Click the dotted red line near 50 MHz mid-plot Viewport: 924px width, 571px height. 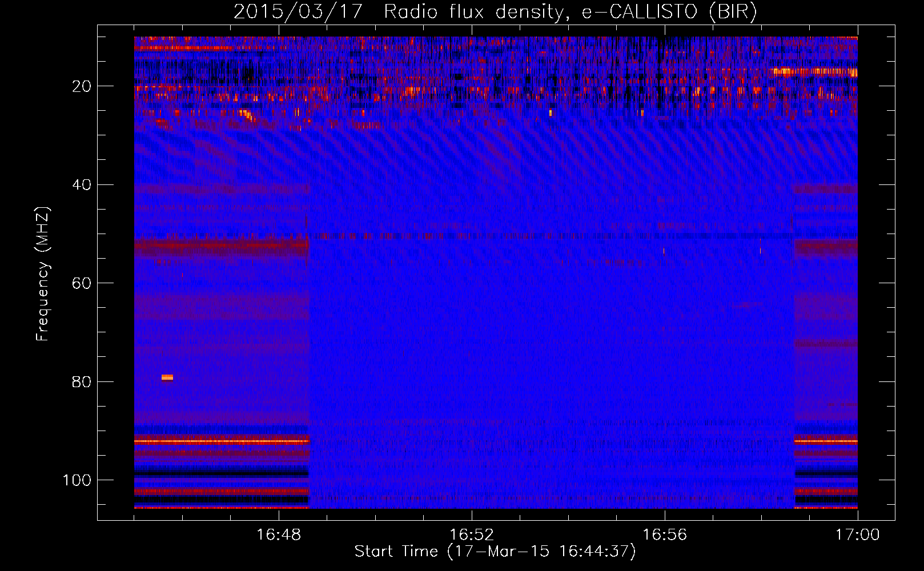(x=551, y=235)
